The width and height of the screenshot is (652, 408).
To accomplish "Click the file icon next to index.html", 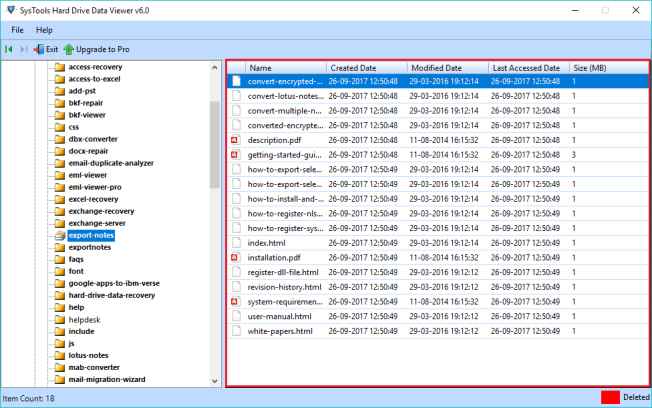I will point(235,243).
